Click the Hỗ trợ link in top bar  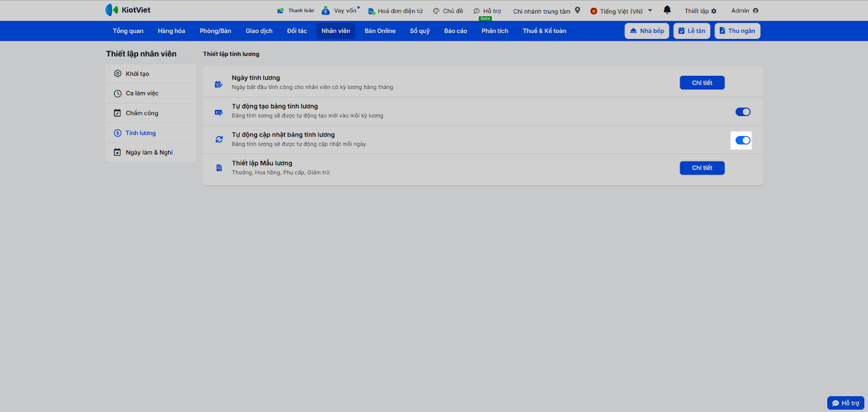point(492,11)
